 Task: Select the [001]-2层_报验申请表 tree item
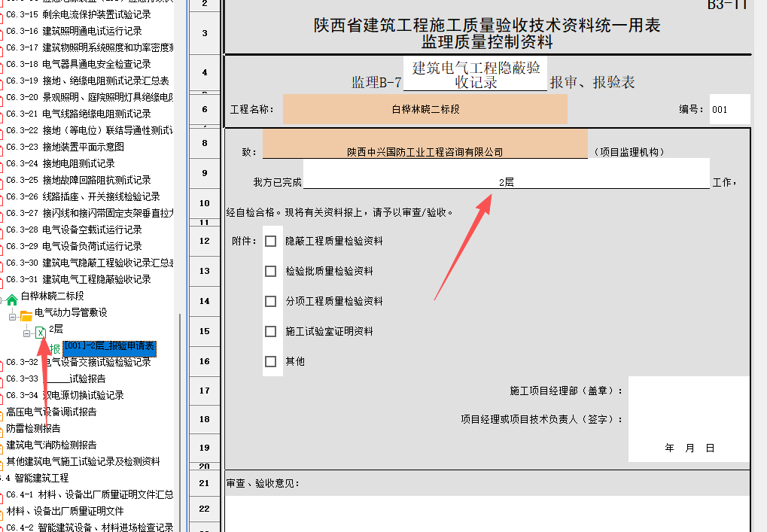tap(109, 347)
